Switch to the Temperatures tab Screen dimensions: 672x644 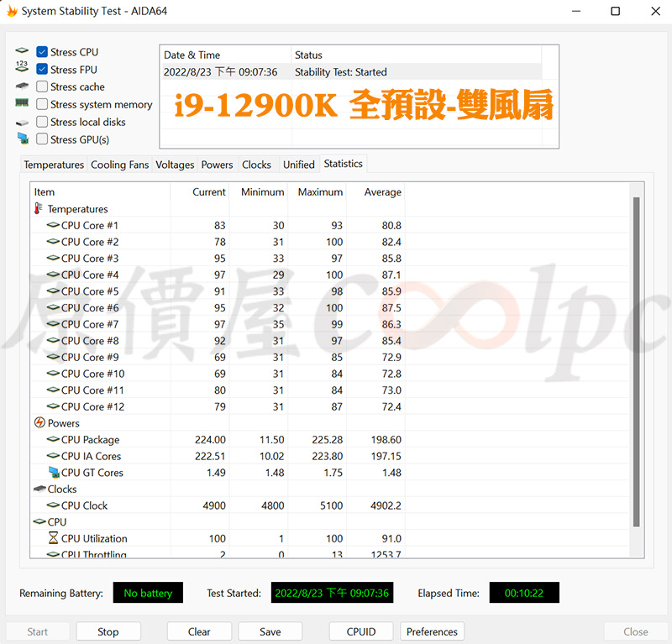54,165
